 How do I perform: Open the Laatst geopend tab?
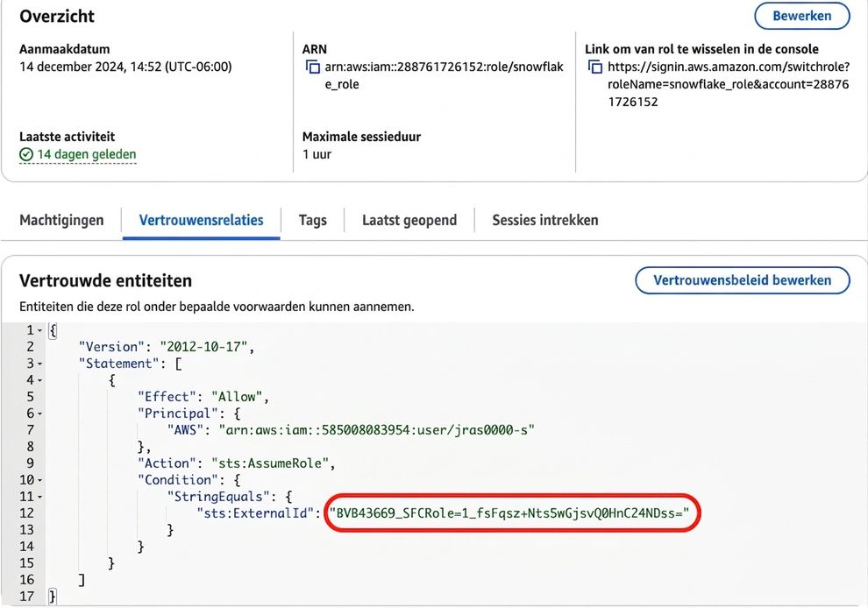pos(409,220)
